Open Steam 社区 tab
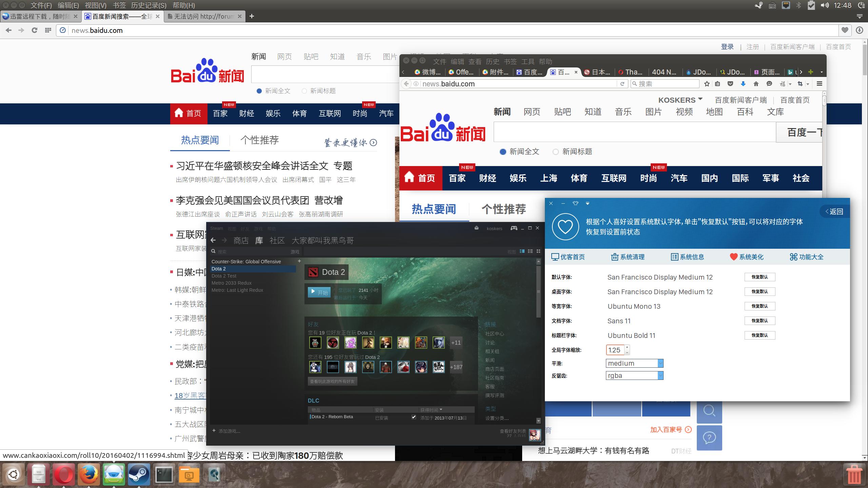868x488 pixels. (277, 240)
